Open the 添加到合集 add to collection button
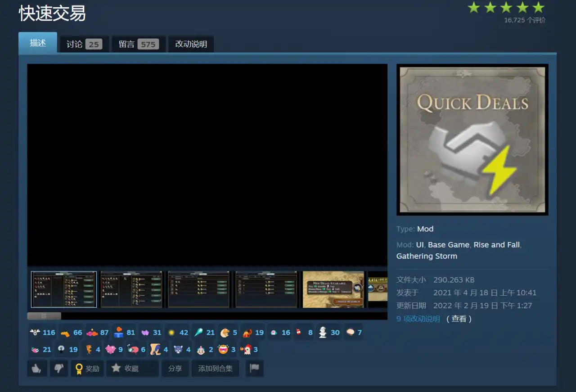 tap(216, 368)
